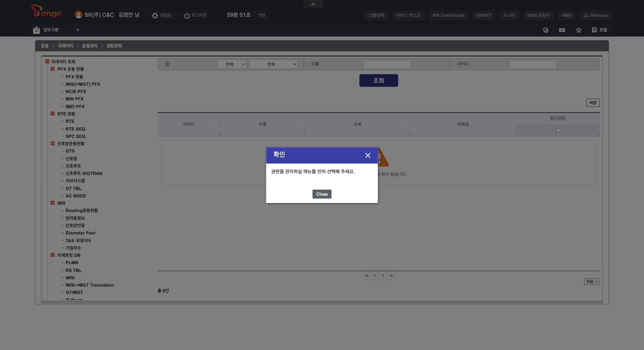644x350 pixels.
Task: Switch to the grid layout icon
Action: (x=562, y=30)
